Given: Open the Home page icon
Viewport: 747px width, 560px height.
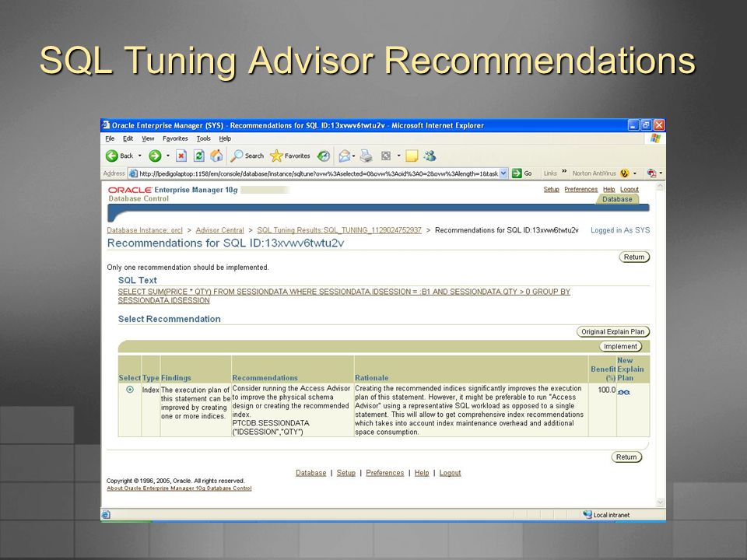Looking at the screenshot, I should (x=216, y=156).
